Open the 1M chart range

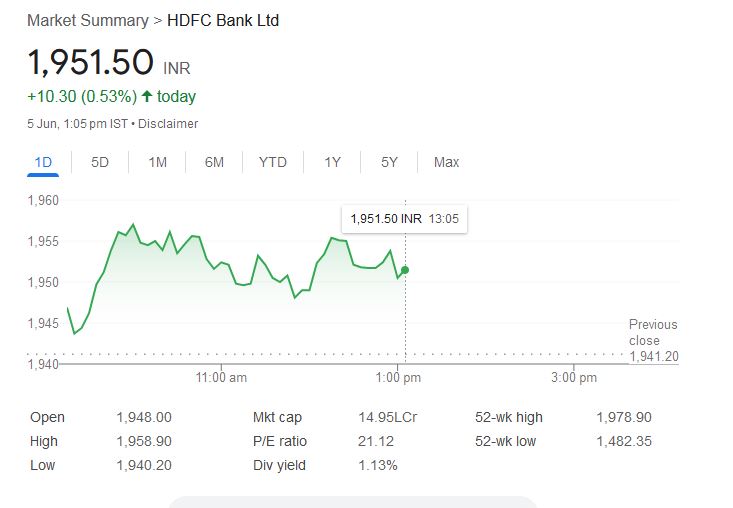[158, 162]
